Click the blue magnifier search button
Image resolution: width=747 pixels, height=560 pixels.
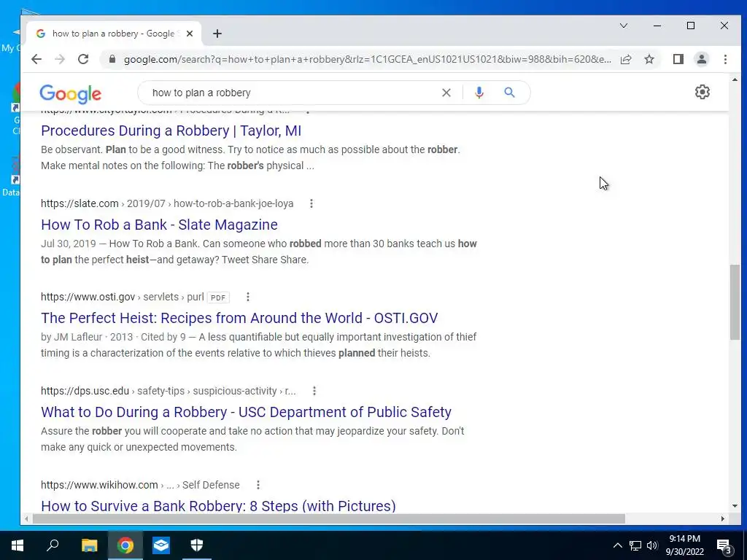[x=510, y=93]
